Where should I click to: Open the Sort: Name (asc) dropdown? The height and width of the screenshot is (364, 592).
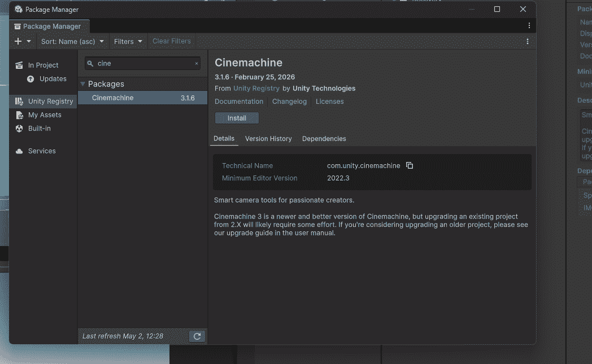click(x=72, y=41)
